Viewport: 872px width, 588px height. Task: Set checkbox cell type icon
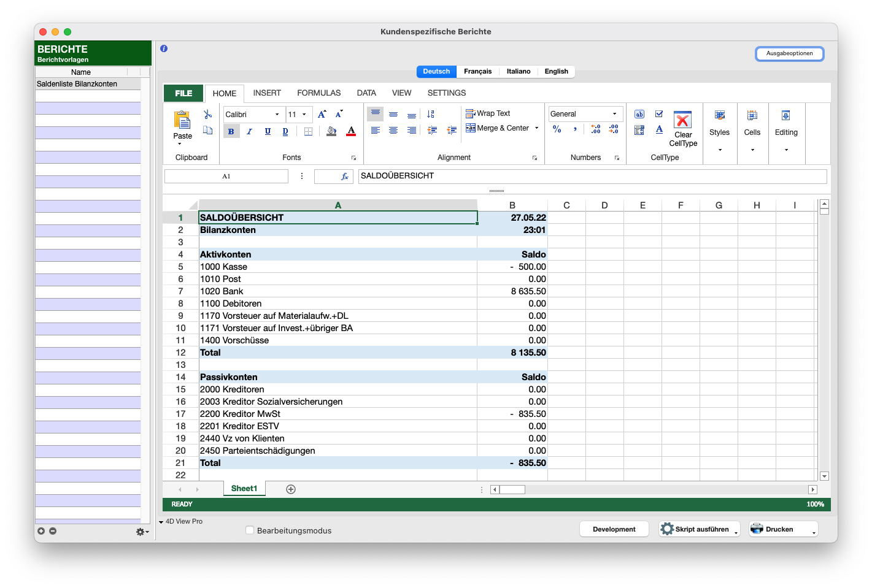[659, 114]
